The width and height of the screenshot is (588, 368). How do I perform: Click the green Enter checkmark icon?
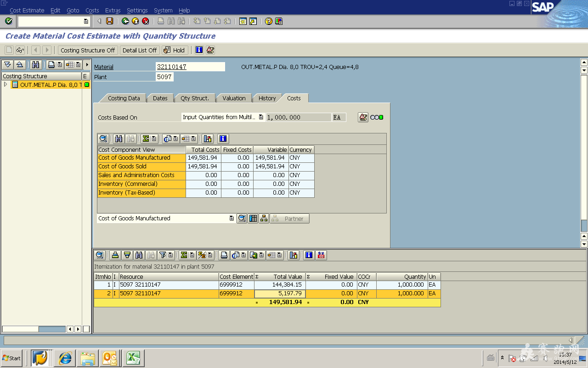click(9, 21)
